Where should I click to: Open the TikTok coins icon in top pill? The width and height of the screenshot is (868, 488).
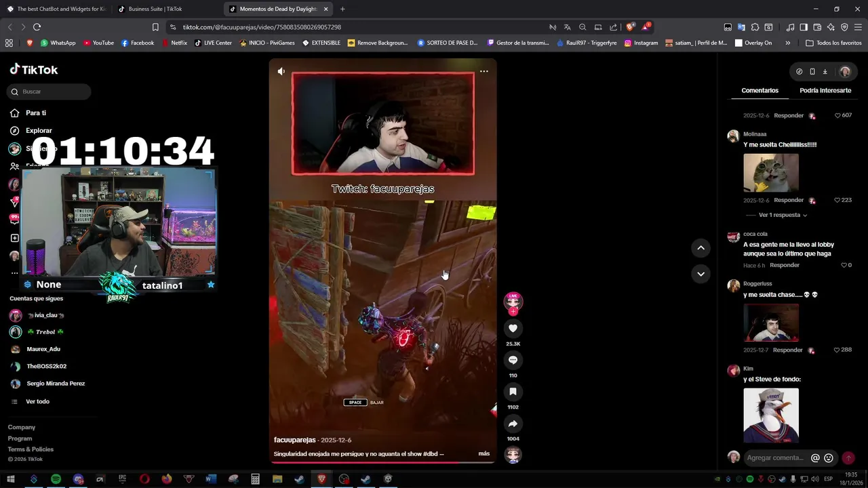pyautogui.click(x=799, y=71)
